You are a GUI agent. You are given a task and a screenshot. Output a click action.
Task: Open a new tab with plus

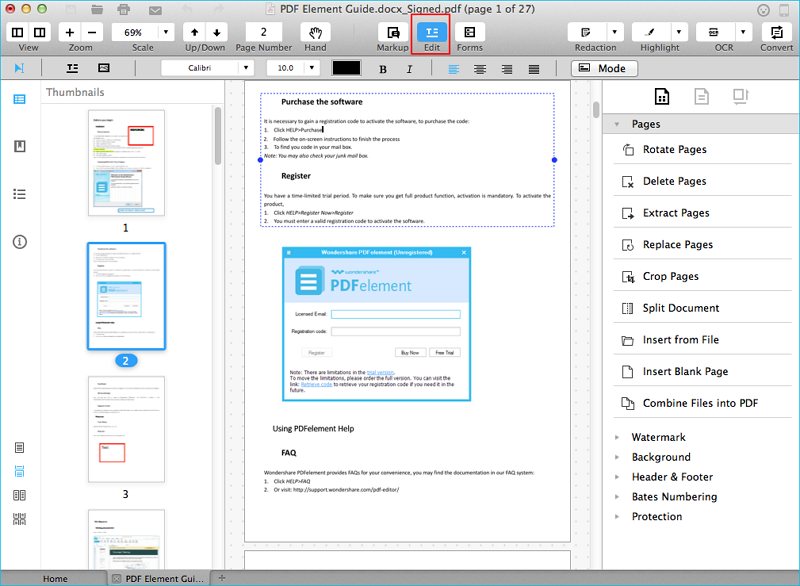pos(221,578)
